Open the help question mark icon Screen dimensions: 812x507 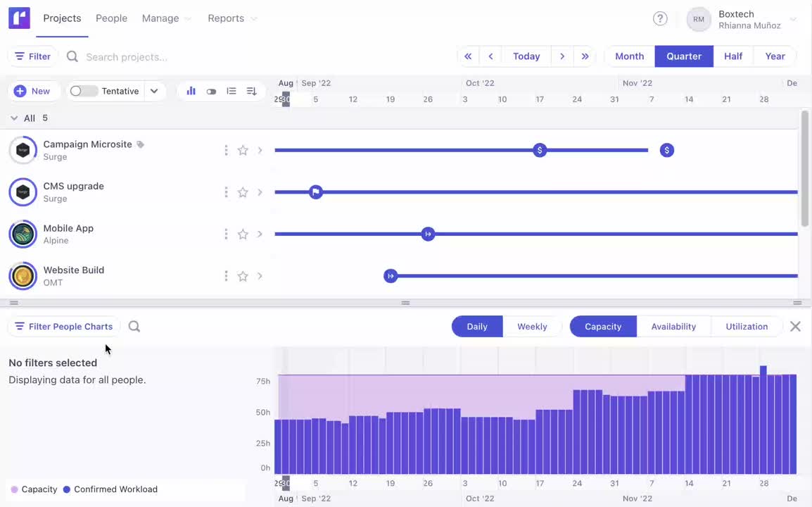click(660, 19)
